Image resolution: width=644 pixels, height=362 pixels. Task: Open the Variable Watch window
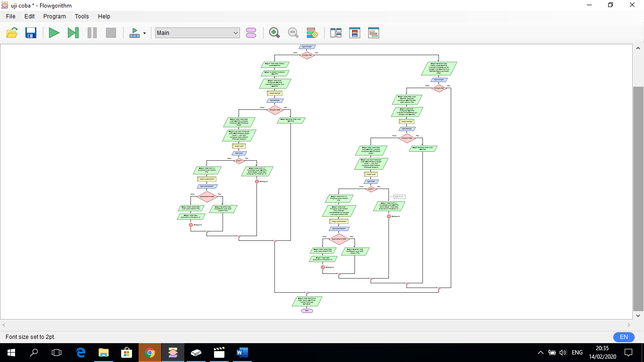pyautogui.click(x=251, y=33)
